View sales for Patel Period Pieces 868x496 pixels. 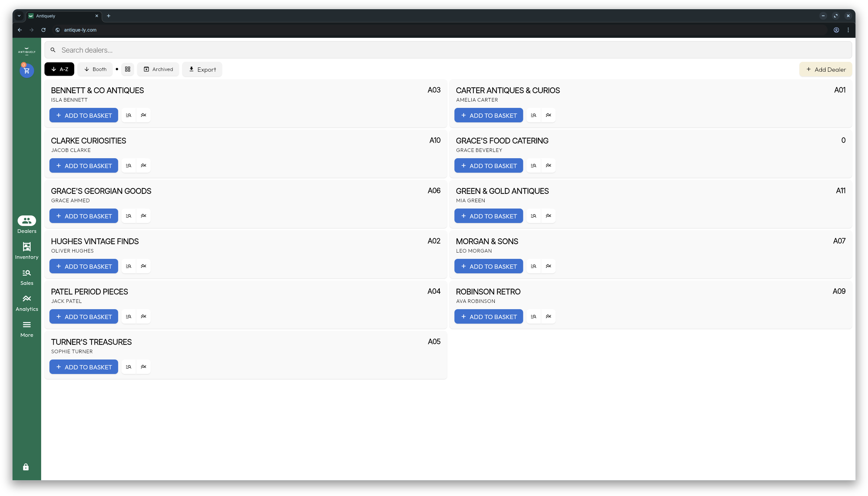128,316
